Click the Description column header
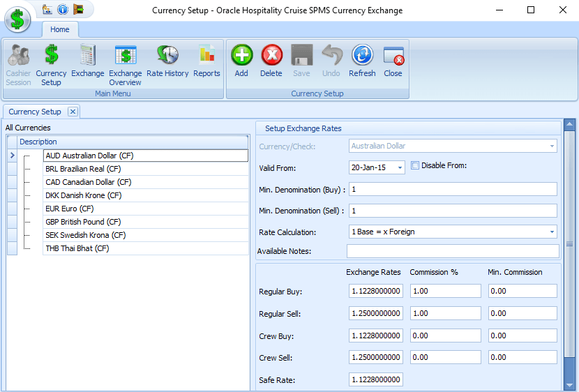This screenshot has height=392, width=579. 133,142
